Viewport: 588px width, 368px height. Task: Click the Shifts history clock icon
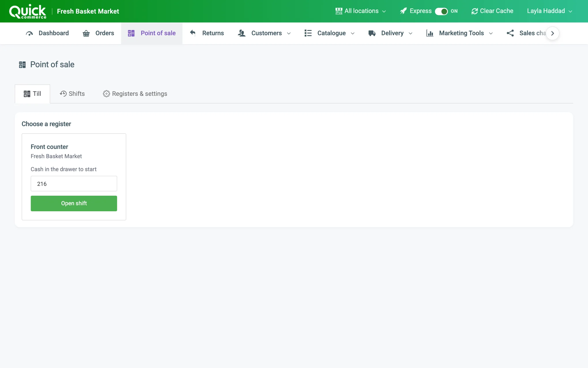[x=63, y=94]
